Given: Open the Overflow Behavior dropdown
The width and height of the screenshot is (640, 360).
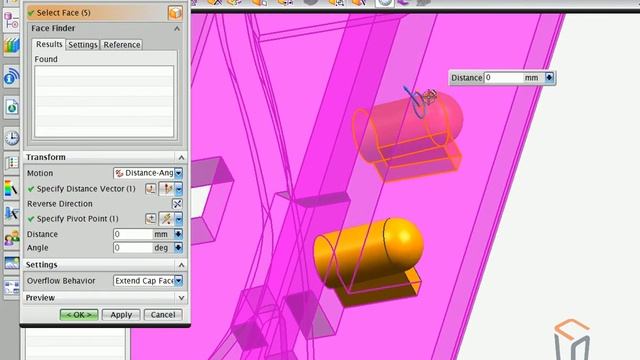Looking at the screenshot, I should pos(148,281).
